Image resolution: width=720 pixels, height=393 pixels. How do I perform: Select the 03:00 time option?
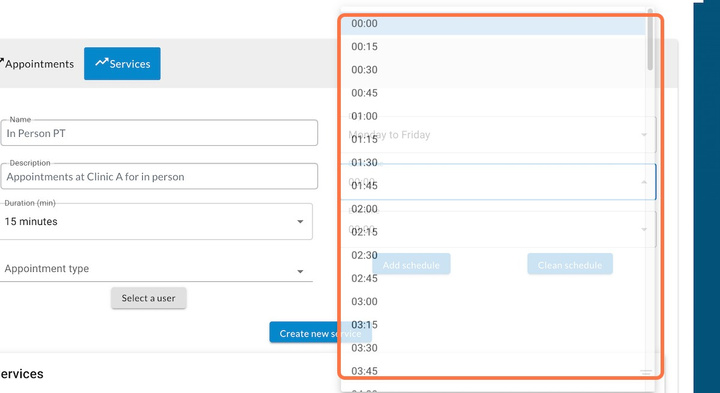tap(493, 302)
